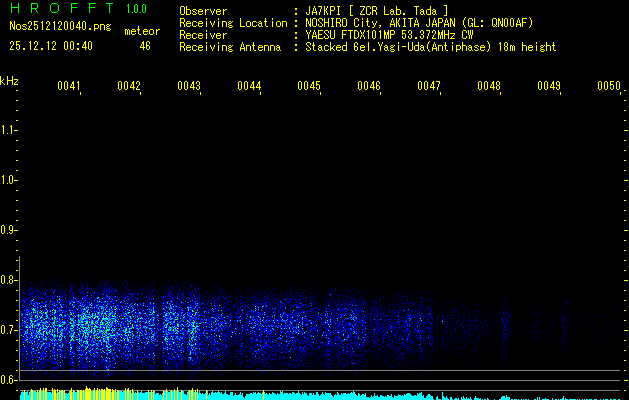The width and height of the screenshot is (629, 400).
Task: Click the meteor count value 46
Action: coord(145,46)
